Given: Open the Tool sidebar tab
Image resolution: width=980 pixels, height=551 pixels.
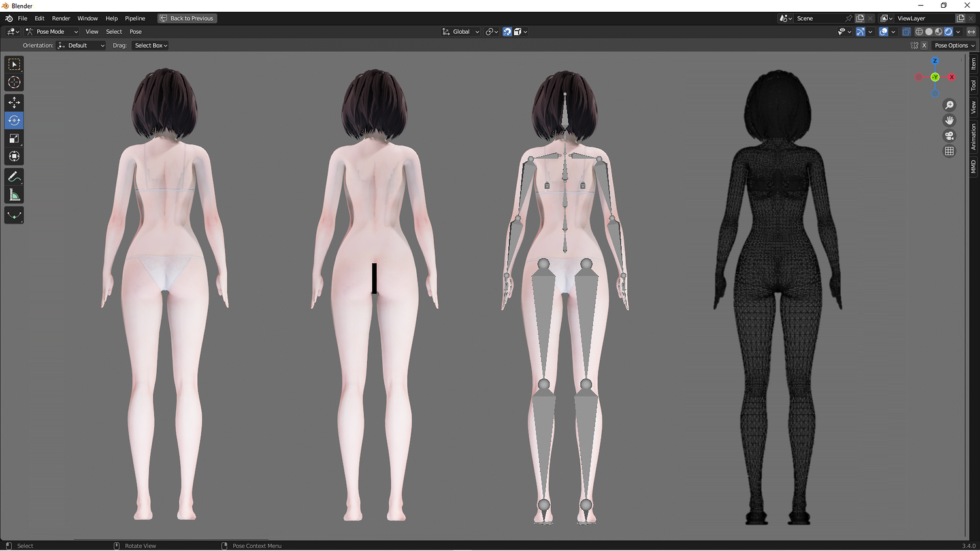Looking at the screenshot, I should tap(973, 85).
